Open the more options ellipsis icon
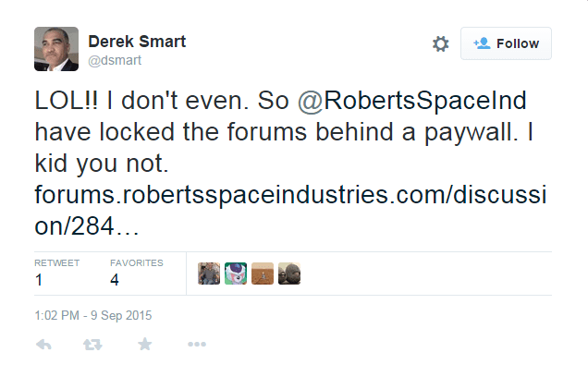This screenshot has width=588, height=377. pos(196,345)
